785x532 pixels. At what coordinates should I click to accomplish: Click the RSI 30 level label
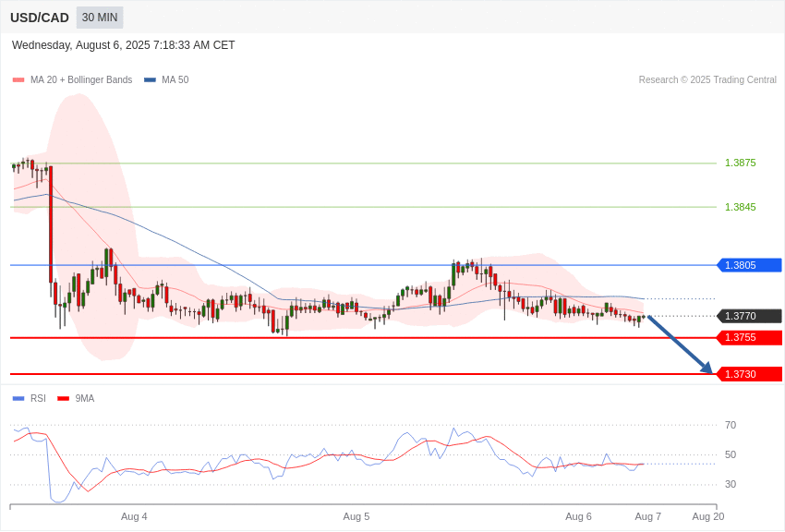point(731,485)
